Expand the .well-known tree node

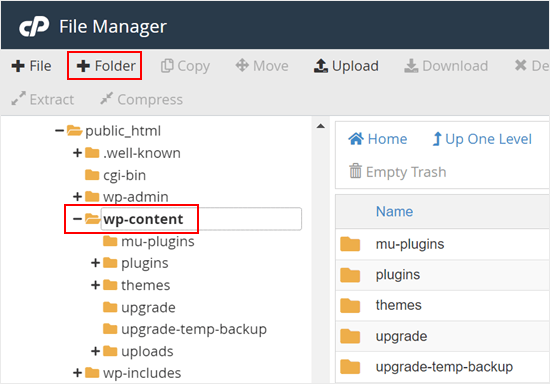click(x=77, y=153)
